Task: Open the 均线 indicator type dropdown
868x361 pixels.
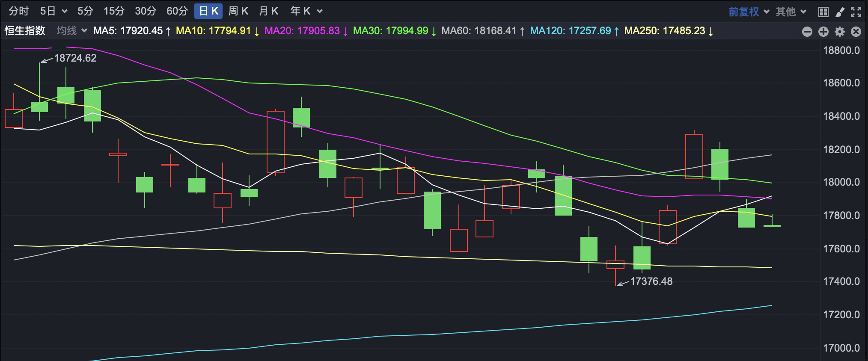Action: [72, 31]
